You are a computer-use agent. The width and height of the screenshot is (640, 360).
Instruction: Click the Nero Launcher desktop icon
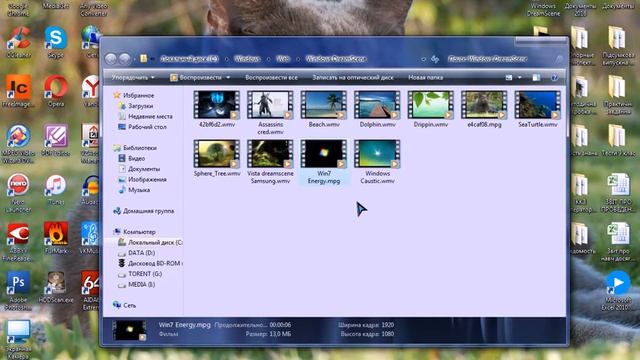18,193
